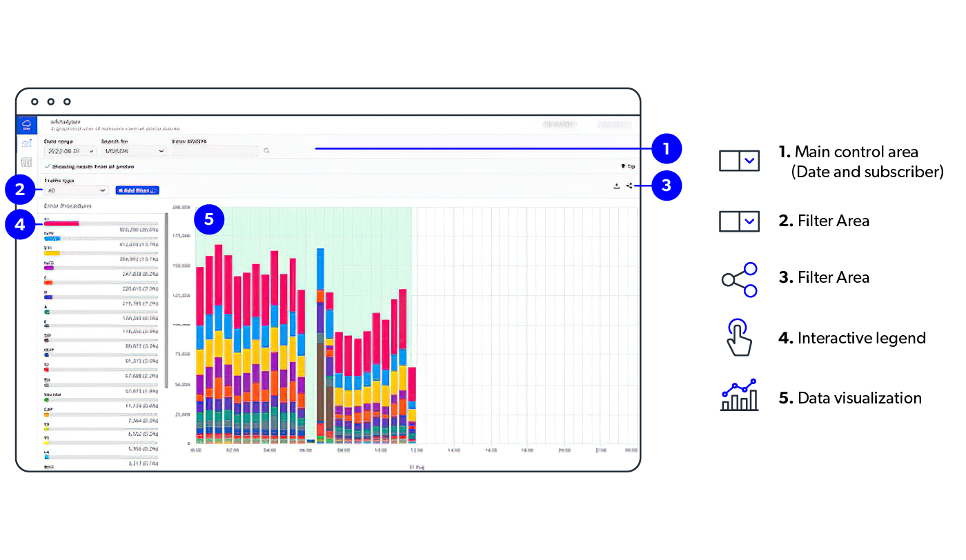Click the download icon above the chart
966x560 pixels.
point(616,186)
